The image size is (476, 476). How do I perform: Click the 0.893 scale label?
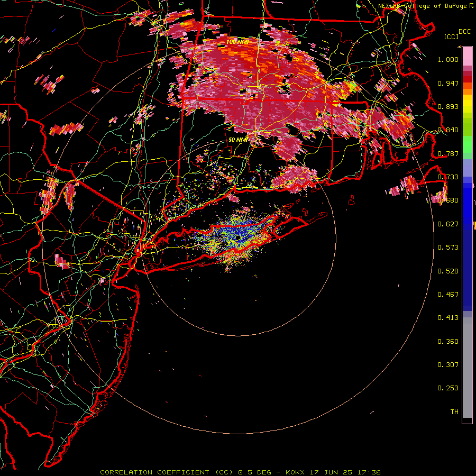[x=448, y=106]
